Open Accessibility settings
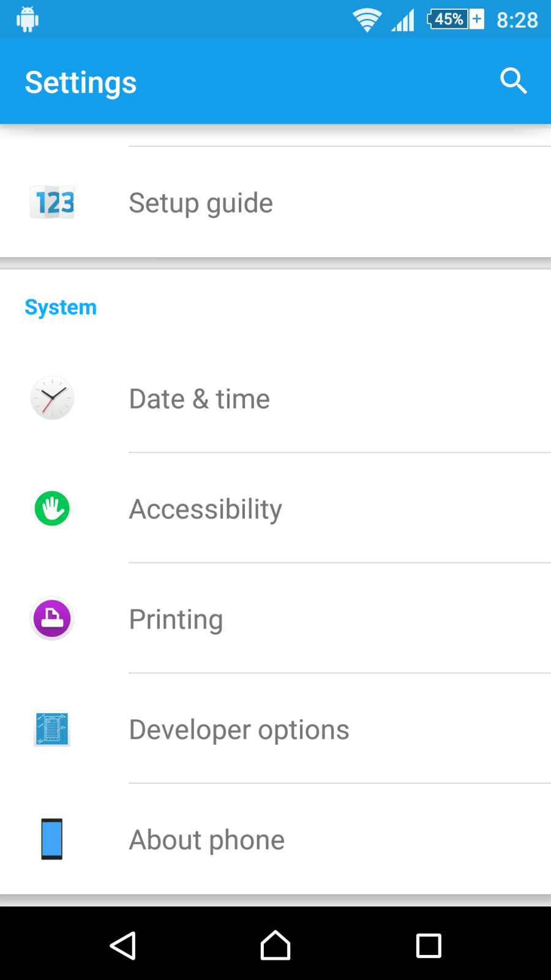This screenshot has height=980, width=551. tap(275, 508)
